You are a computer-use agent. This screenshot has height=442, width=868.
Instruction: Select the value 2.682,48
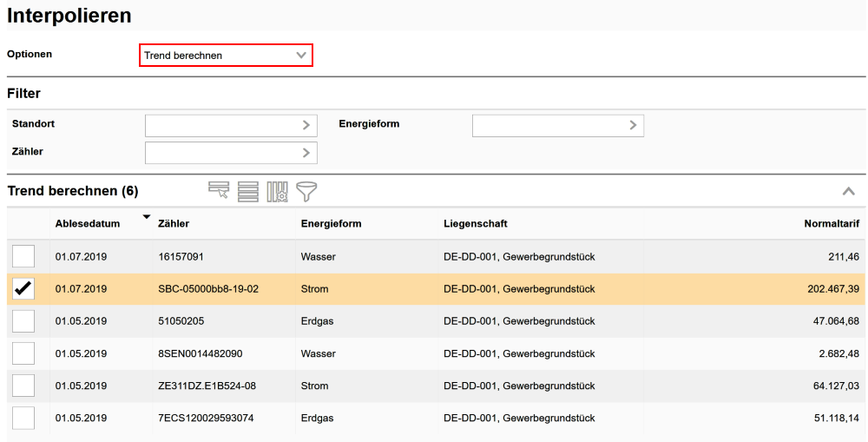coord(839,354)
